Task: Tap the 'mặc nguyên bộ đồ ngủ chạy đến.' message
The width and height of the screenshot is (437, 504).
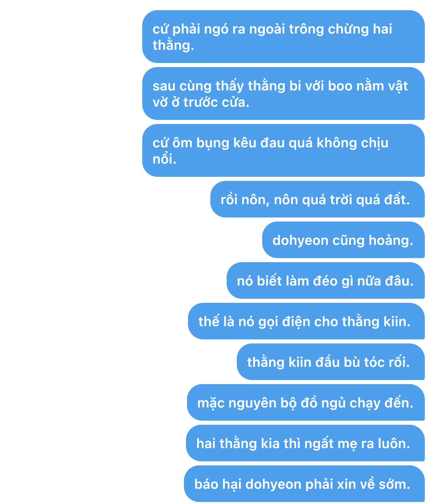Action: (306, 402)
